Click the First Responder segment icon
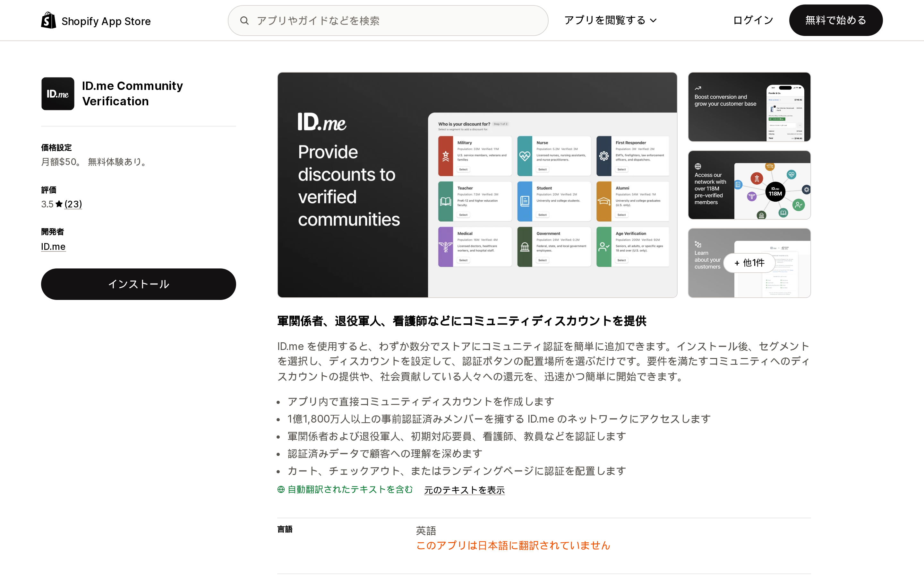 click(x=604, y=156)
